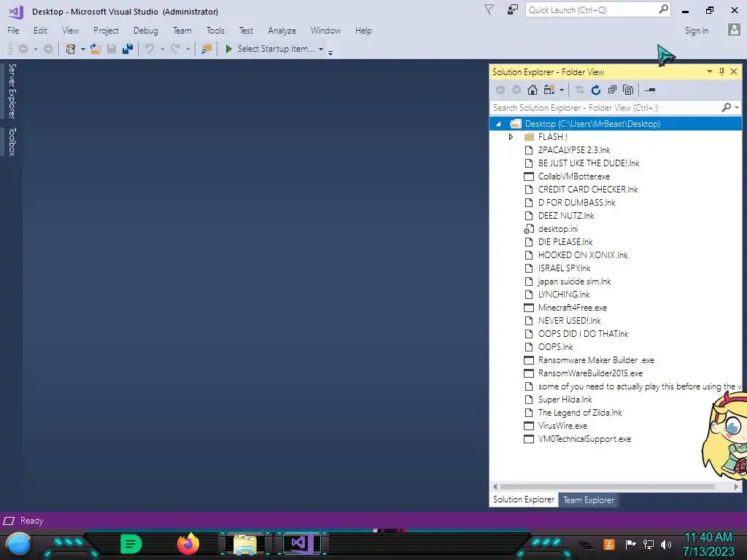Select OOPS.lnk file
Image resolution: width=747 pixels, height=560 pixels.
point(555,347)
